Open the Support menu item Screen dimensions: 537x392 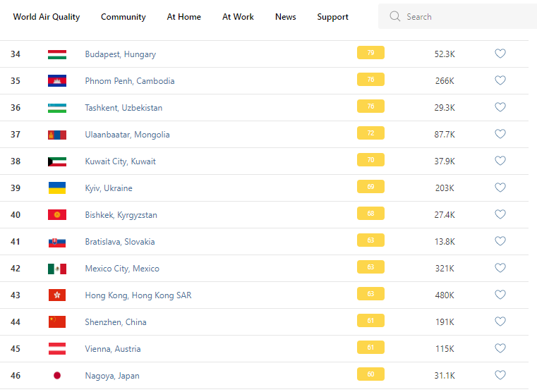click(332, 17)
